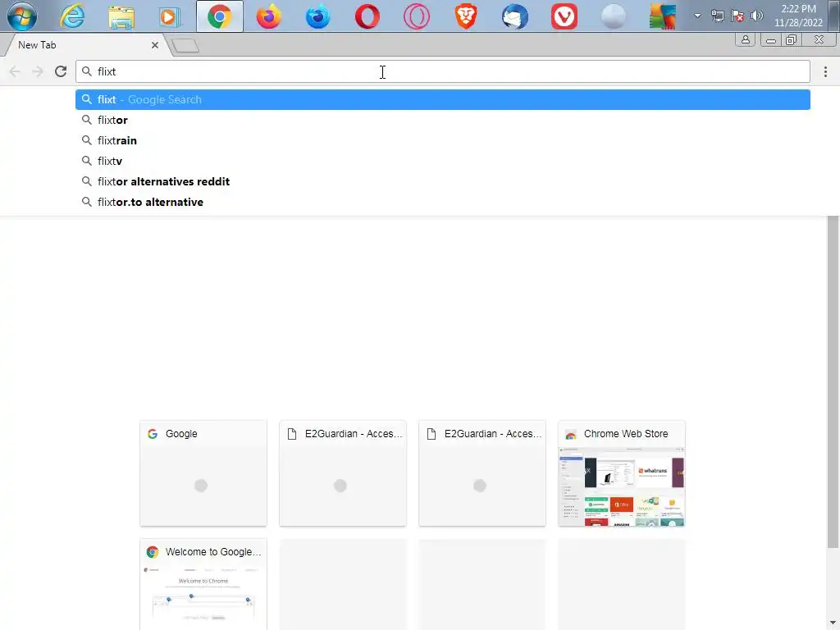Click the address bar containing flixt

[x=442, y=71]
